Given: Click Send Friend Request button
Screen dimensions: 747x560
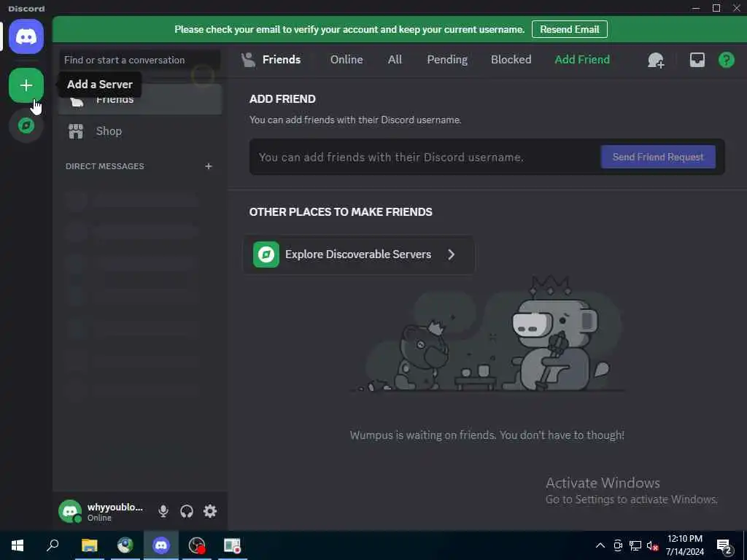Looking at the screenshot, I should tap(658, 157).
